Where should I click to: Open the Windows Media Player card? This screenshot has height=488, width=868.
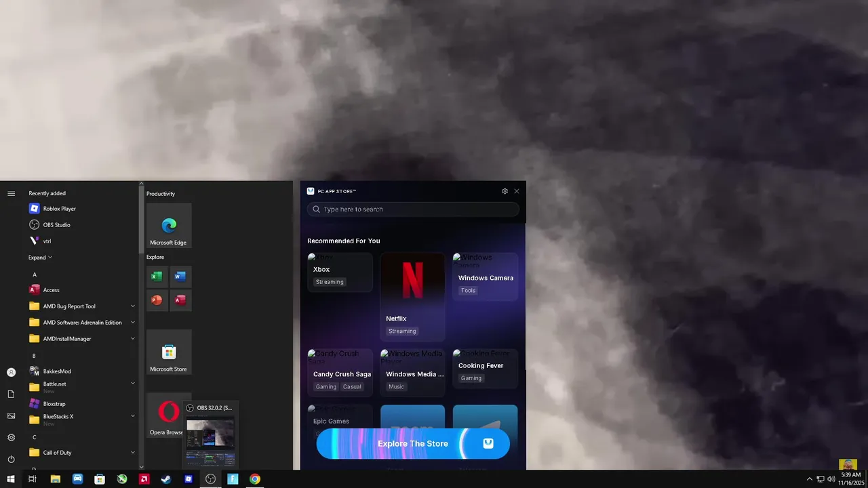pyautogui.click(x=413, y=373)
